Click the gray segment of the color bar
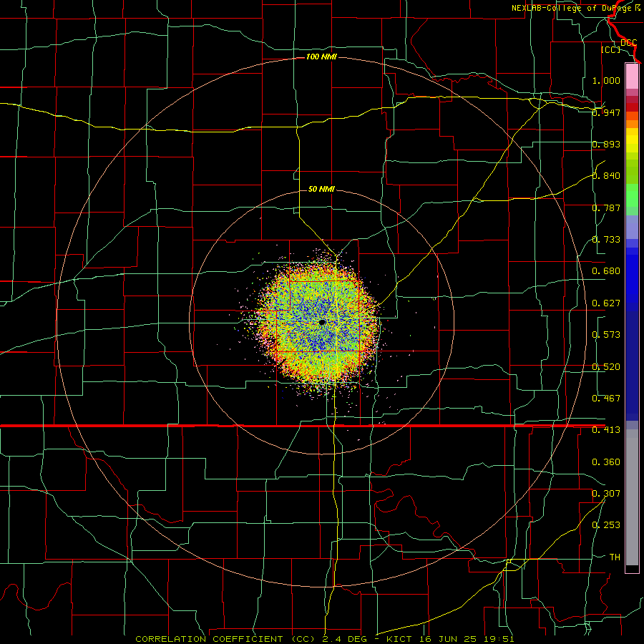 pyautogui.click(x=632, y=497)
